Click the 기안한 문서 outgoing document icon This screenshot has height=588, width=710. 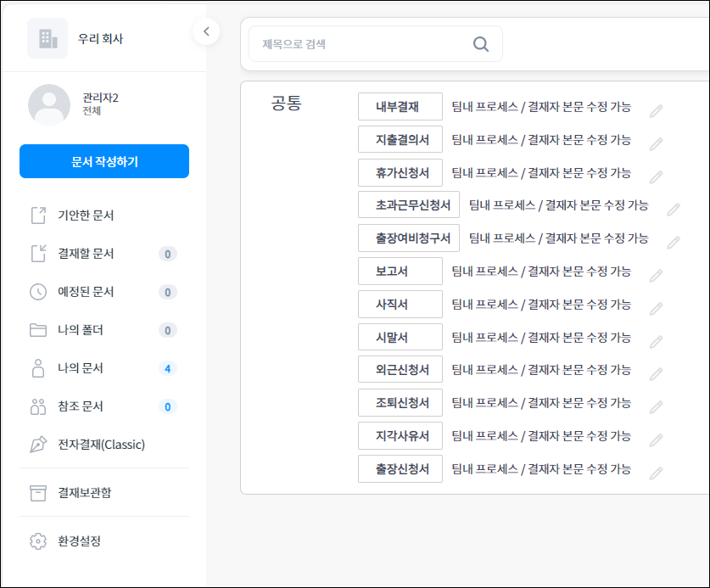pos(38,216)
